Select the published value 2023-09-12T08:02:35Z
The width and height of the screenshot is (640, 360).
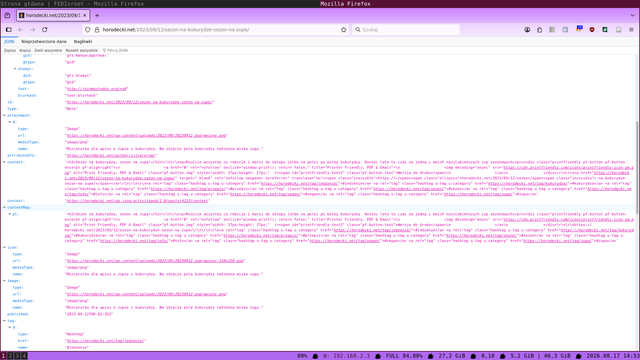(x=89, y=314)
